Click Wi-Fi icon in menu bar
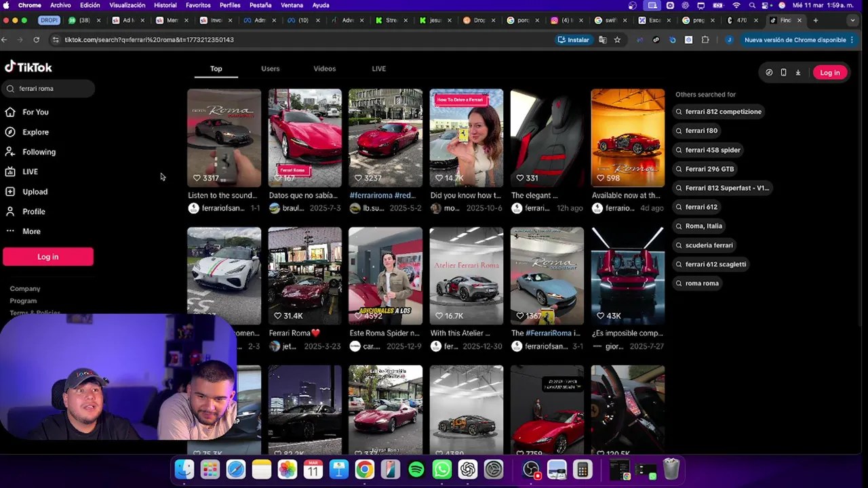 [x=736, y=5]
